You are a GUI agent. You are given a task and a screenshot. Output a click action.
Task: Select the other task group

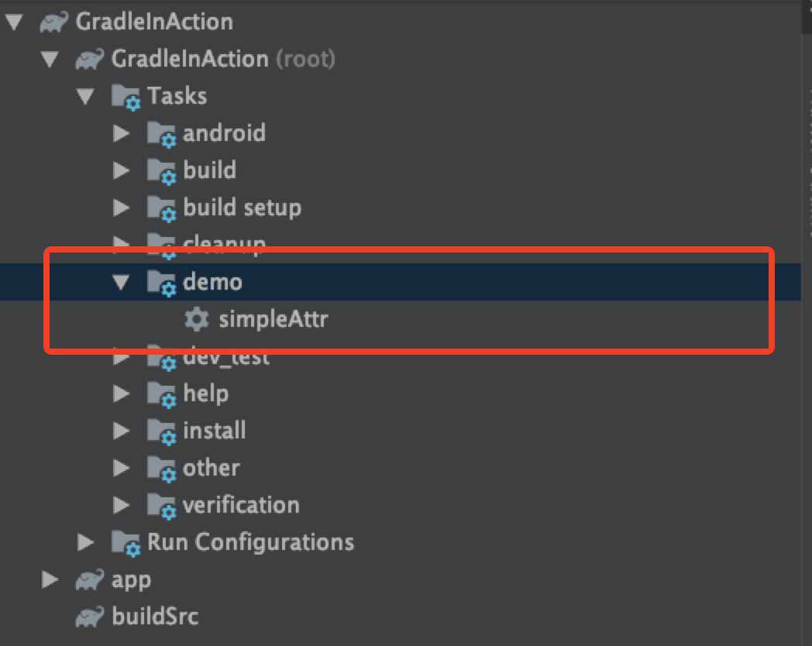click(212, 468)
